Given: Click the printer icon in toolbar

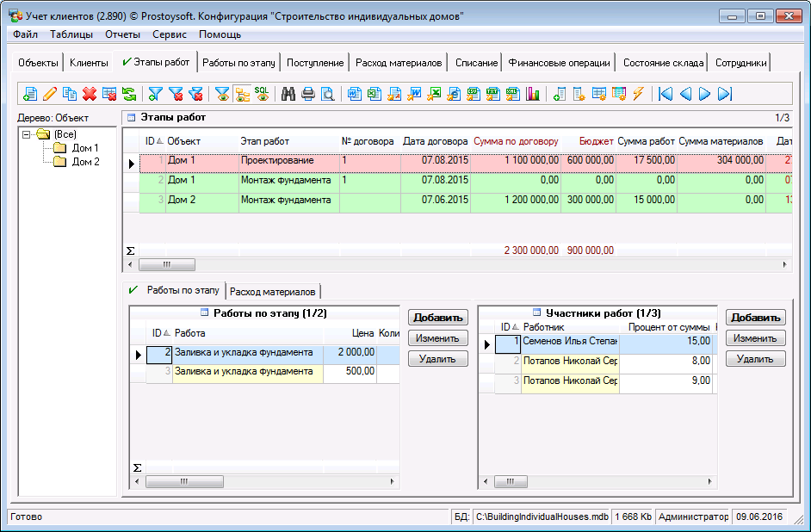Looking at the screenshot, I should tap(308, 94).
